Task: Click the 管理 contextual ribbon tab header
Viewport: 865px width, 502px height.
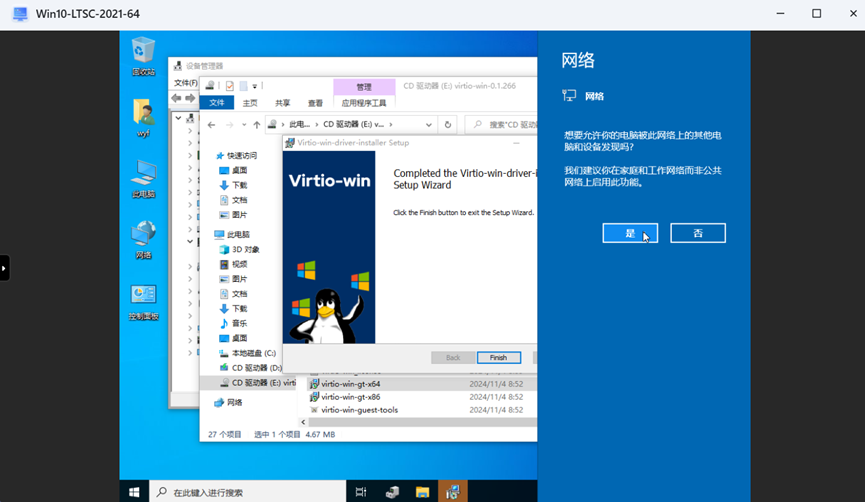Action: pyautogui.click(x=364, y=87)
